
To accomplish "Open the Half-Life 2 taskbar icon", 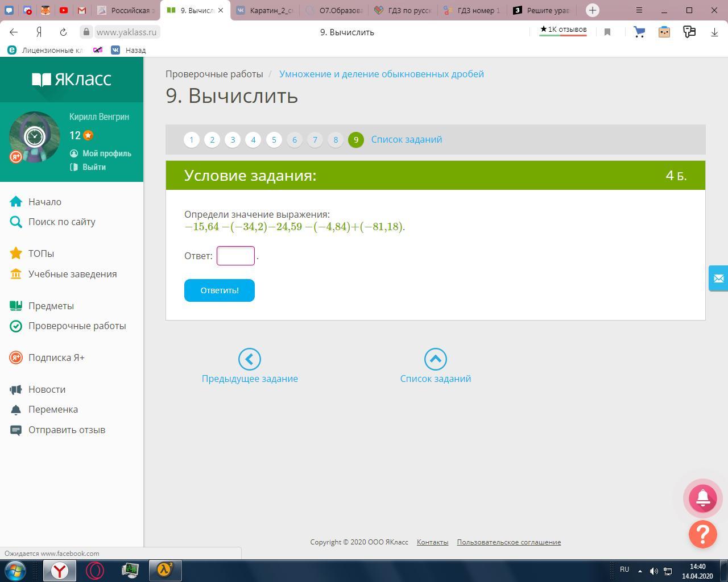I will (x=166, y=570).
